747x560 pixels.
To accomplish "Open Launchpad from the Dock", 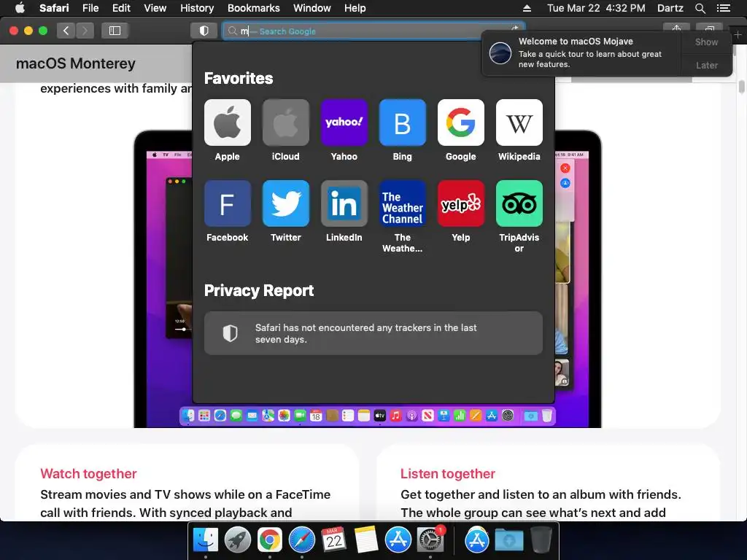I will point(237,540).
